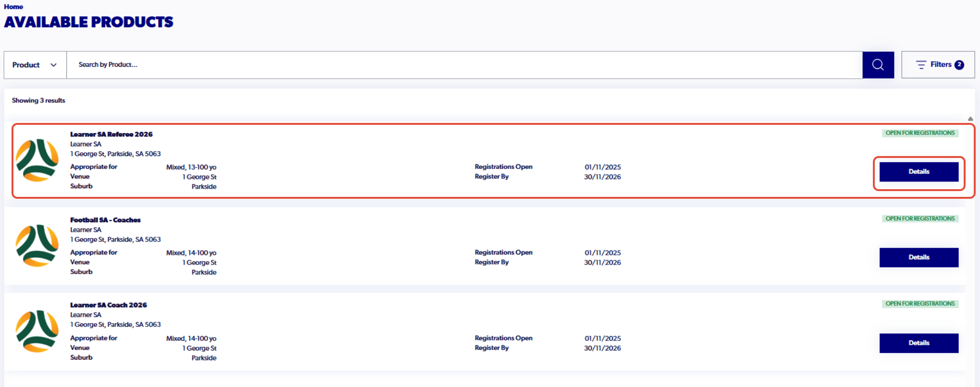Focus the Search by Product field
980x387 pixels.
pyautogui.click(x=464, y=65)
